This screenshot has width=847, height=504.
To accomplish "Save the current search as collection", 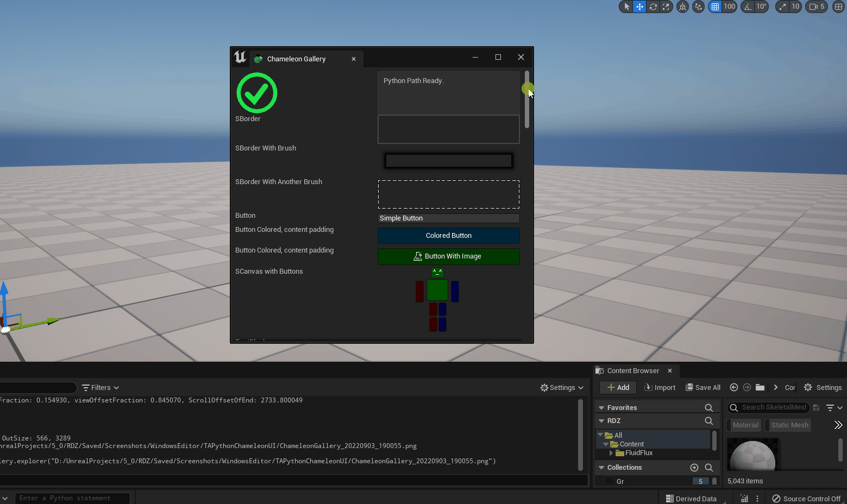I will click(816, 407).
